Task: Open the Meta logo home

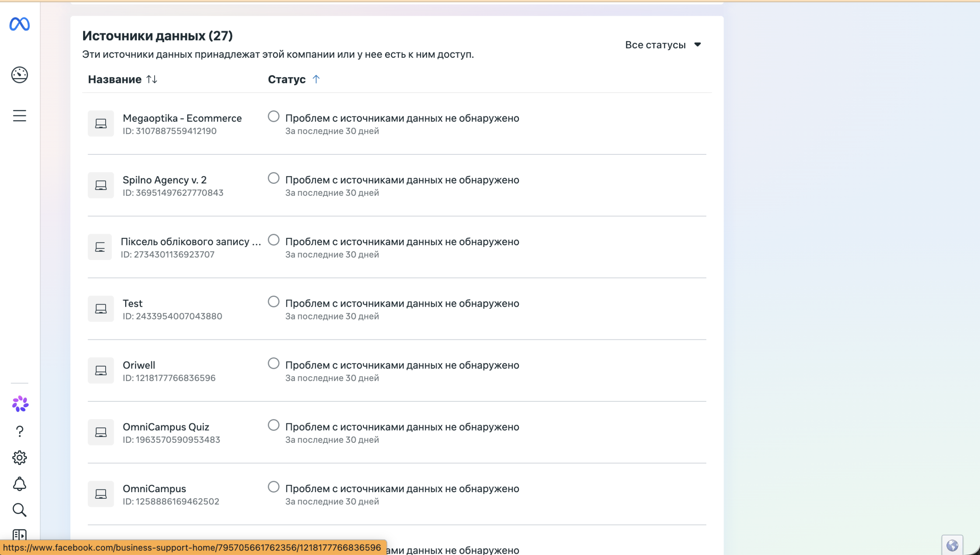Action: point(20,24)
